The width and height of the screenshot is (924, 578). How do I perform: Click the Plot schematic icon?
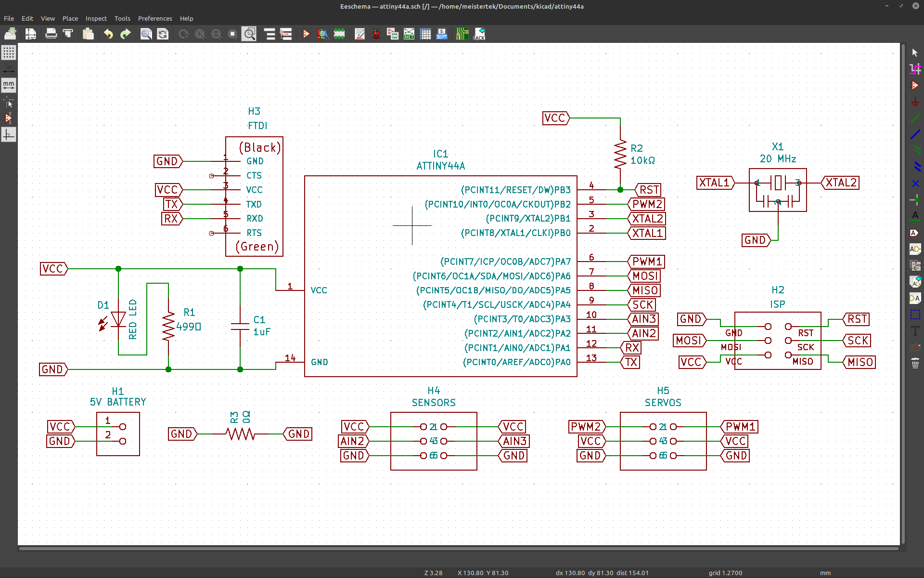(68, 34)
